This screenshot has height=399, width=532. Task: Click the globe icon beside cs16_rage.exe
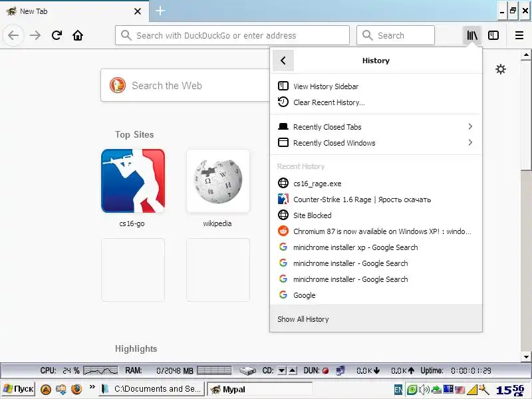[x=283, y=184]
